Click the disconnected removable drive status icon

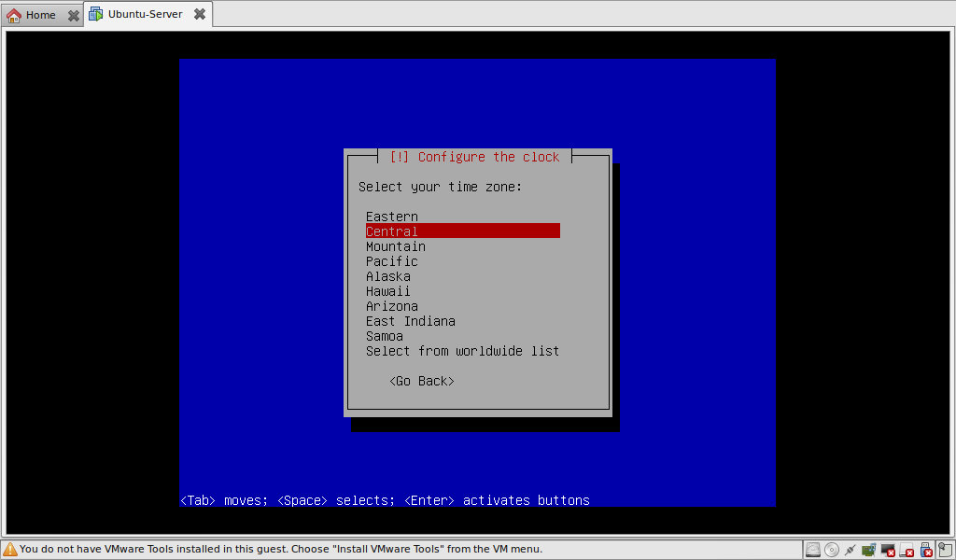(907, 550)
